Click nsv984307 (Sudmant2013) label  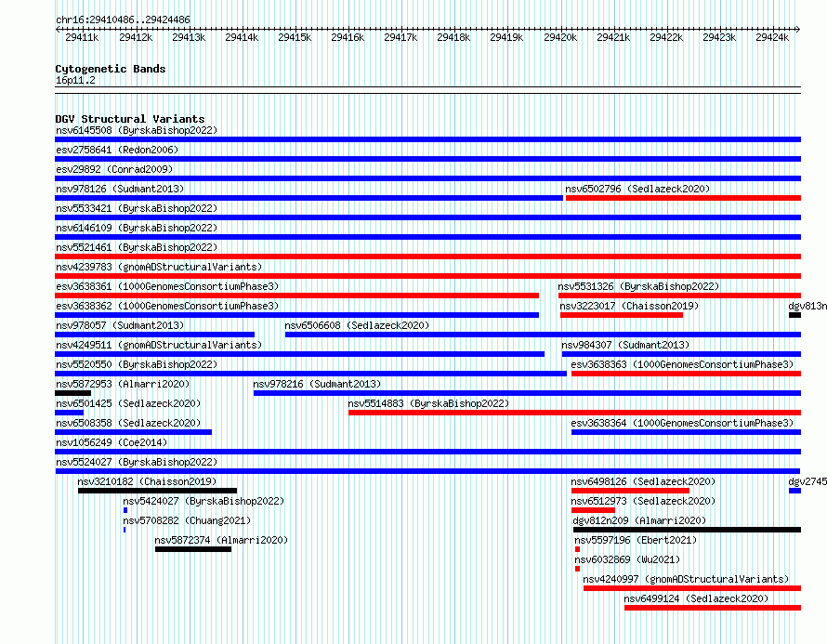(625, 345)
